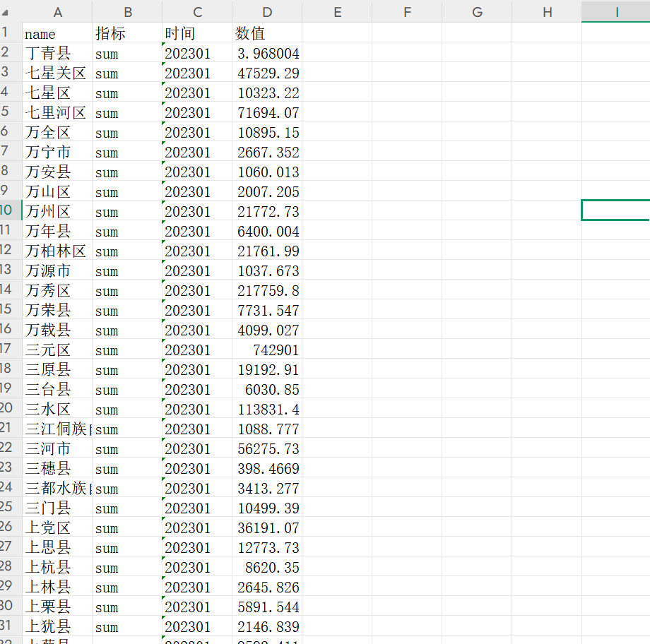Select column F header
Screen dimensions: 650x644
pos(407,11)
